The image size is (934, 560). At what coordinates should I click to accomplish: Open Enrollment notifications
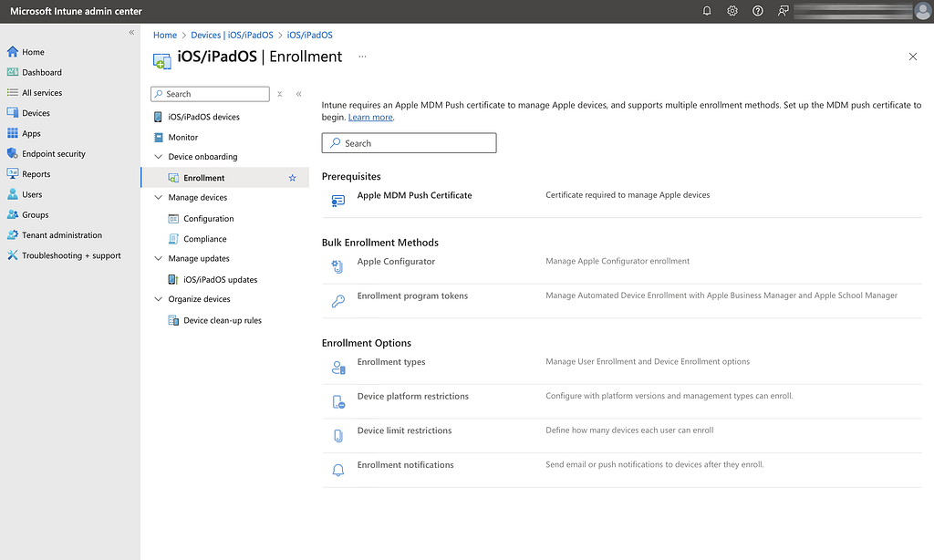(406, 465)
